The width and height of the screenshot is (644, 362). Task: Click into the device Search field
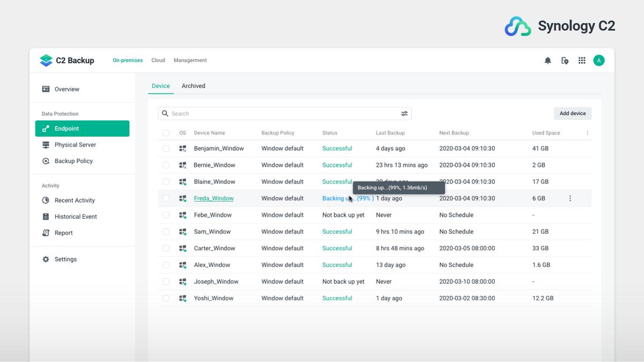point(279,114)
